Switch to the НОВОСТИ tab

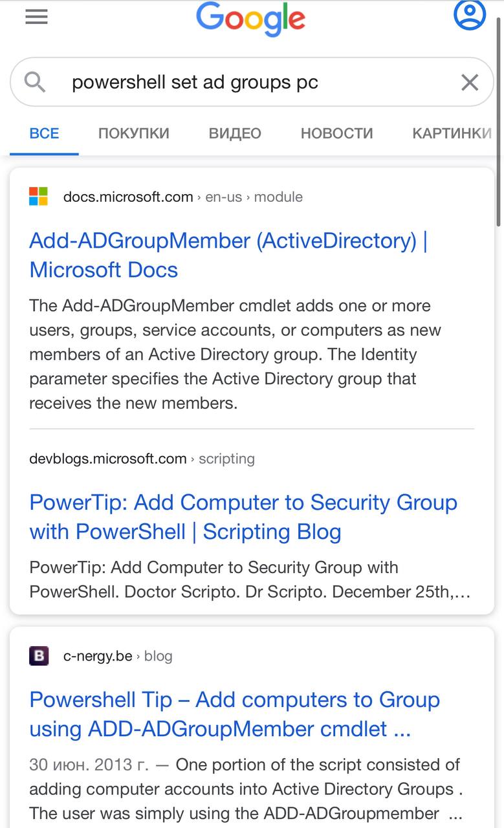point(337,134)
